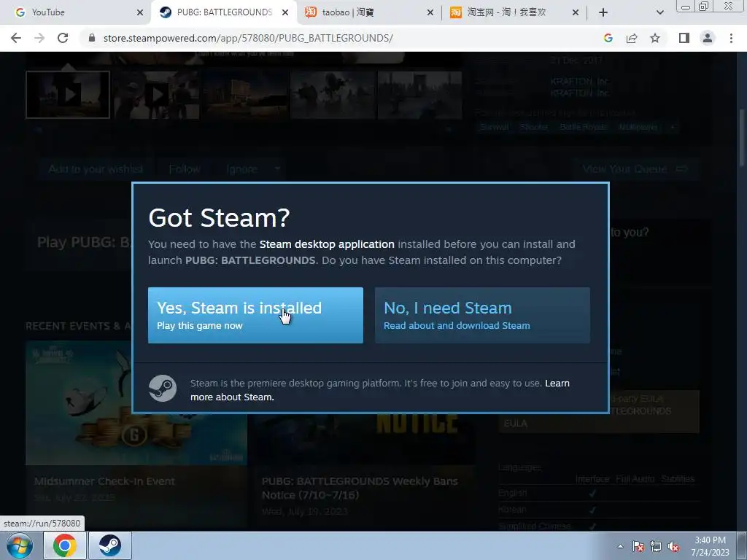Open a new browser tab

(603, 12)
